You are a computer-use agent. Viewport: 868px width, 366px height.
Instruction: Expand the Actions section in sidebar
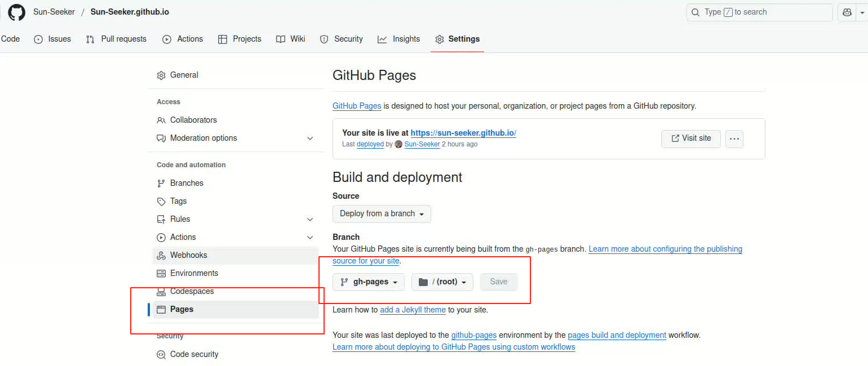(x=309, y=238)
